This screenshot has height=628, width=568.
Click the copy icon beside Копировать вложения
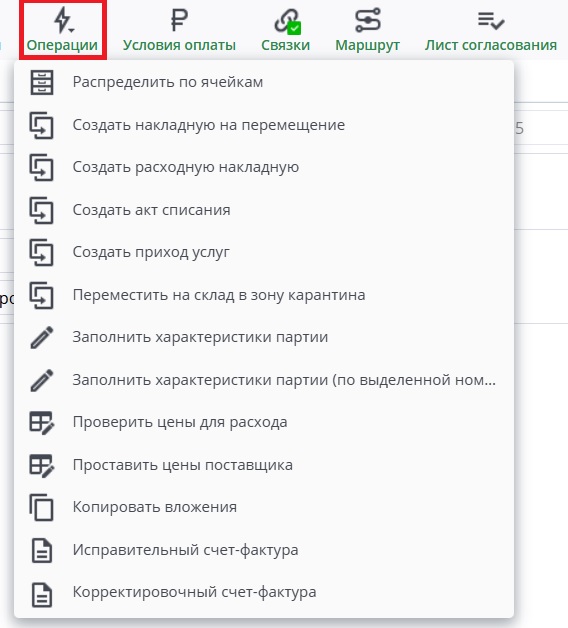(41, 507)
